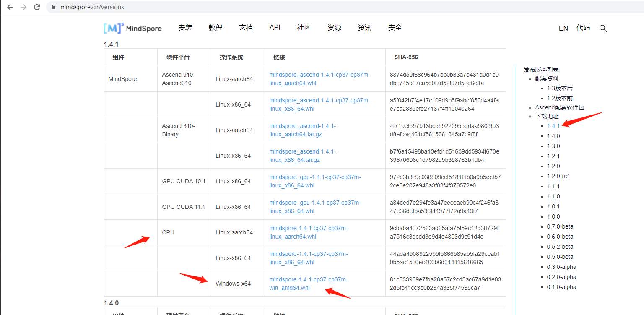Go back with the browser back arrow
Screen dimensions: 644x315
10,7
